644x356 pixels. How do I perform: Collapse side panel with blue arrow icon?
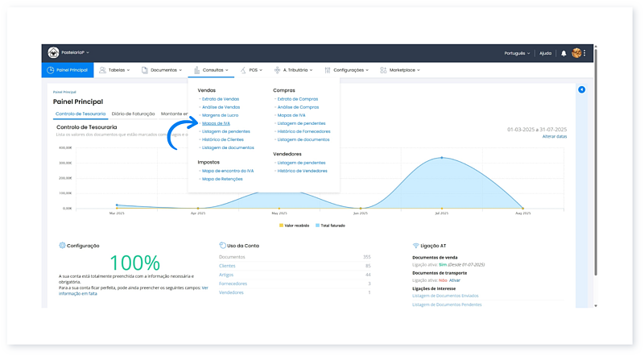point(581,89)
